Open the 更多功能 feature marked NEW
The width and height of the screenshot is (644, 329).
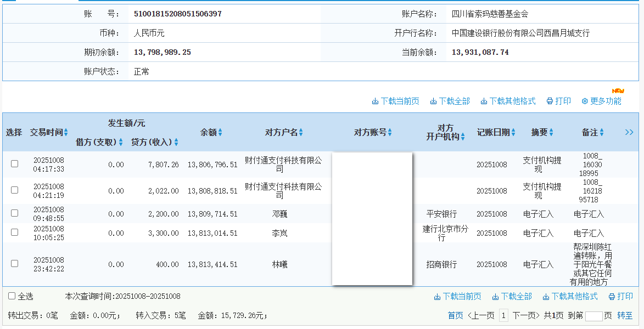[602, 101]
